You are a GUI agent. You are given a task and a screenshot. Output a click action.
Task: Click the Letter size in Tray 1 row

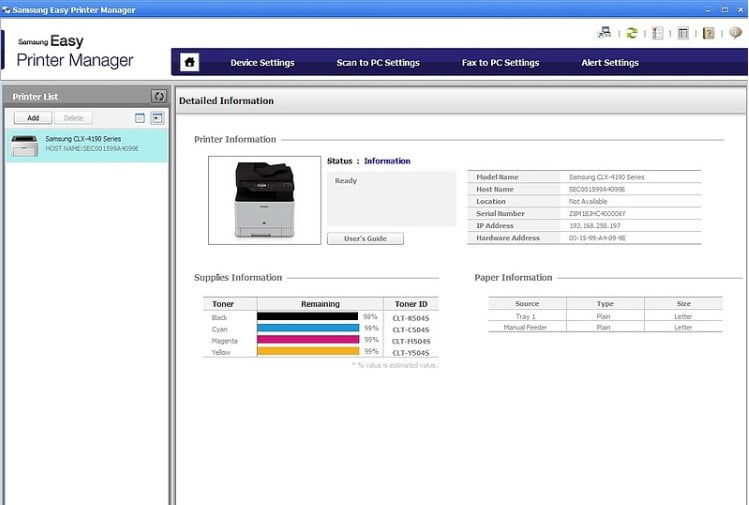pyautogui.click(x=683, y=316)
